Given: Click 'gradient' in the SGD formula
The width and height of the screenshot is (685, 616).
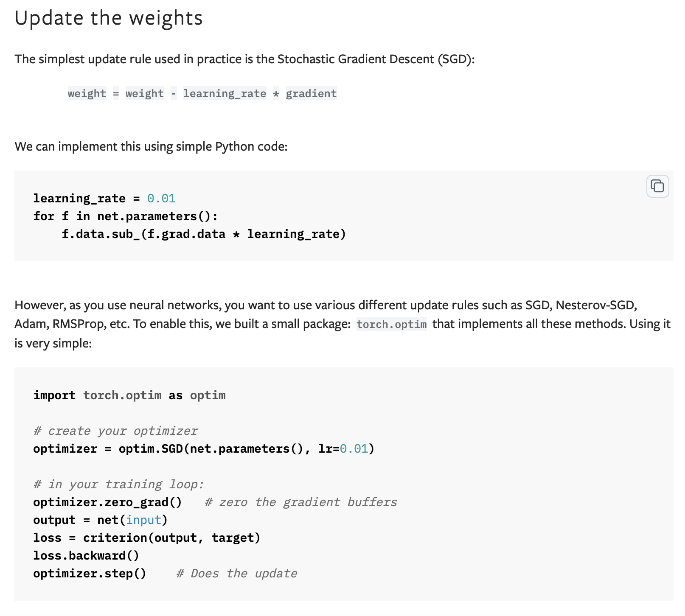Looking at the screenshot, I should click(311, 93).
